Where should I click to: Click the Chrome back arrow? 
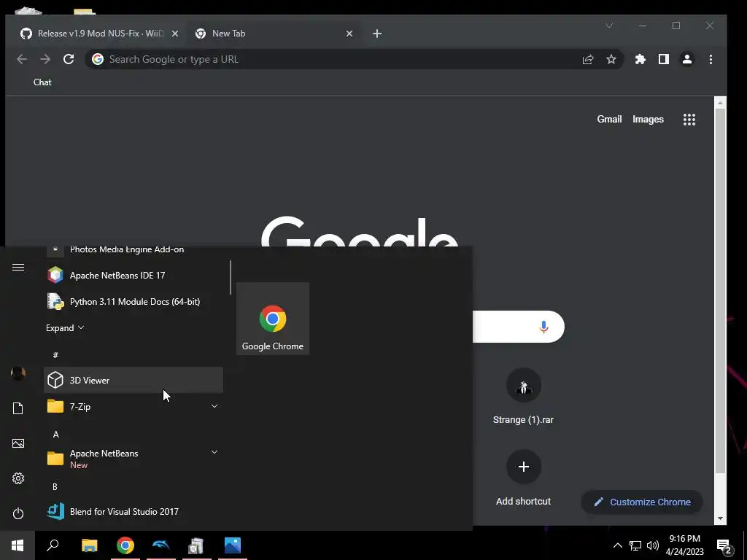click(22, 59)
